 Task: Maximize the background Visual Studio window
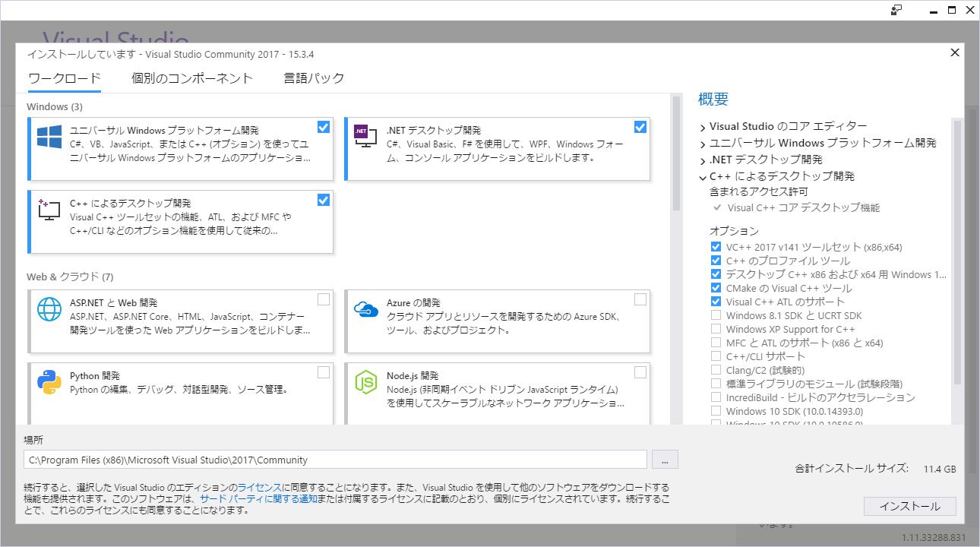pos(951,10)
